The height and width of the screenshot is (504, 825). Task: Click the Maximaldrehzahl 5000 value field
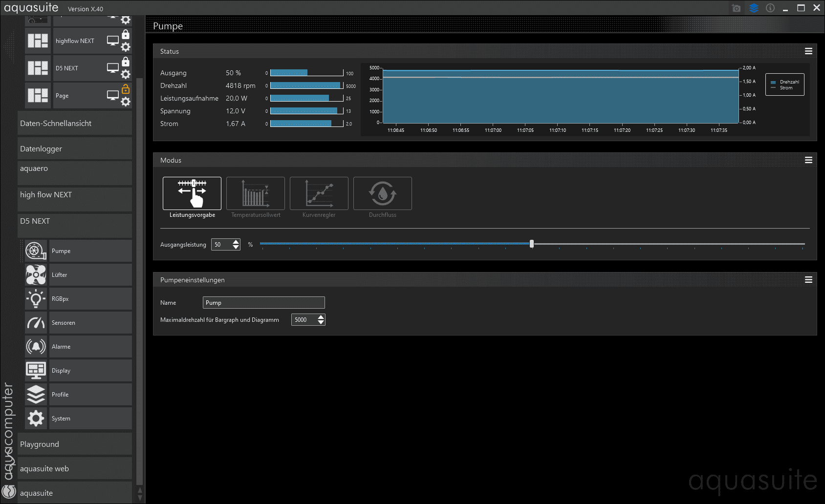click(304, 320)
